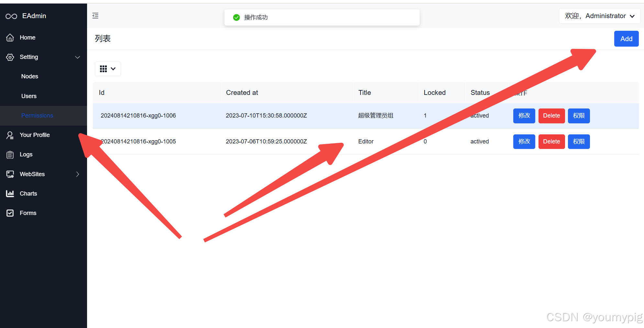Click 修改 for the Editor row
This screenshot has width=644, height=328.
pyautogui.click(x=524, y=141)
